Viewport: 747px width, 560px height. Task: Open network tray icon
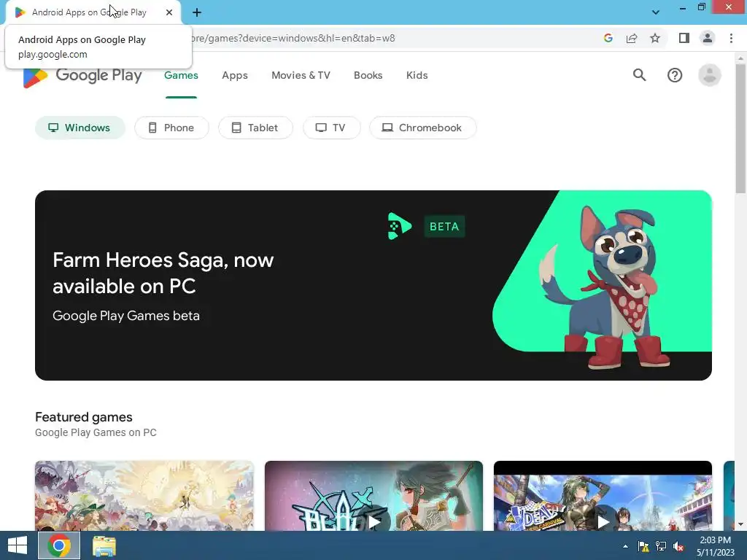tap(661, 546)
